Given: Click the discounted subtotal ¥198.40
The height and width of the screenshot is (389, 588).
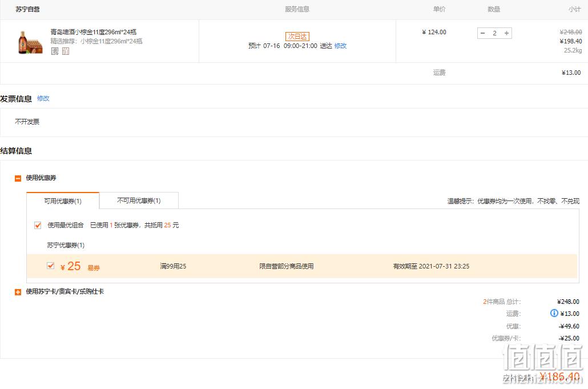Looking at the screenshot, I should (x=571, y=41).
